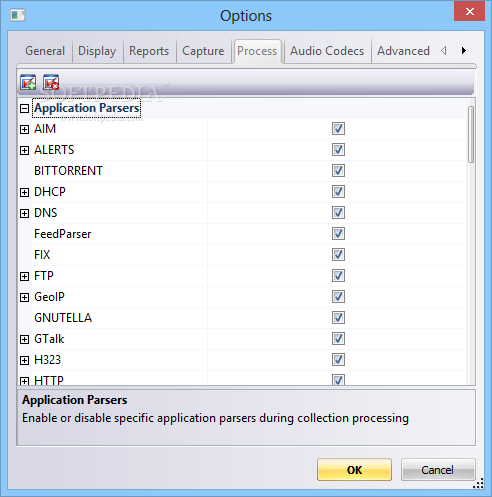Select the BITTORRENT row label
The image size is (492, 497).
[x=68, y=171]
